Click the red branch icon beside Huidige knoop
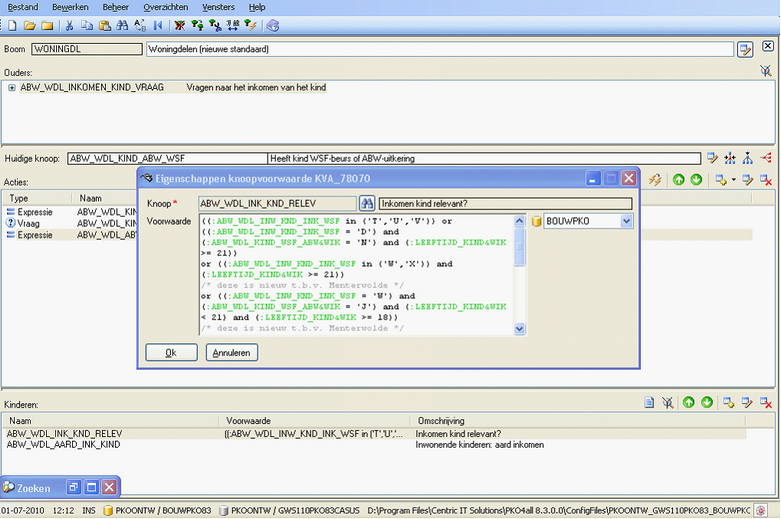The height and width of the screenshot is (519, 781). [766, 158]
